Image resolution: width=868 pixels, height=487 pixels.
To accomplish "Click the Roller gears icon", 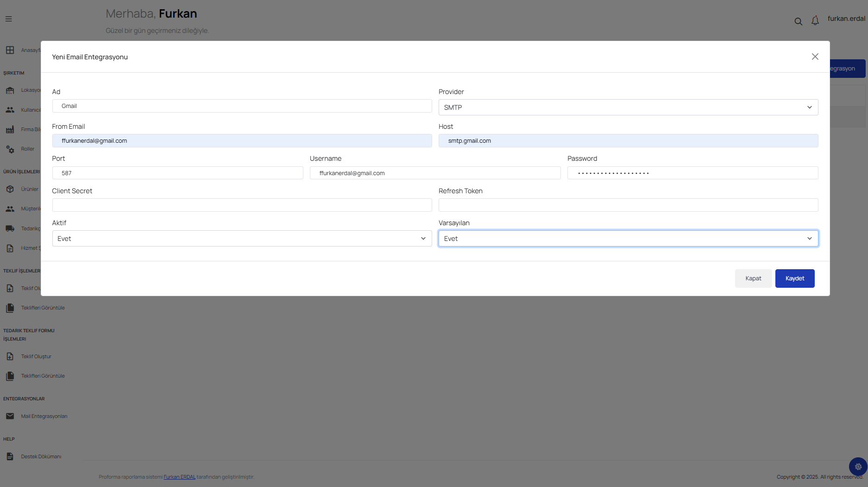I will coord(10,149).
